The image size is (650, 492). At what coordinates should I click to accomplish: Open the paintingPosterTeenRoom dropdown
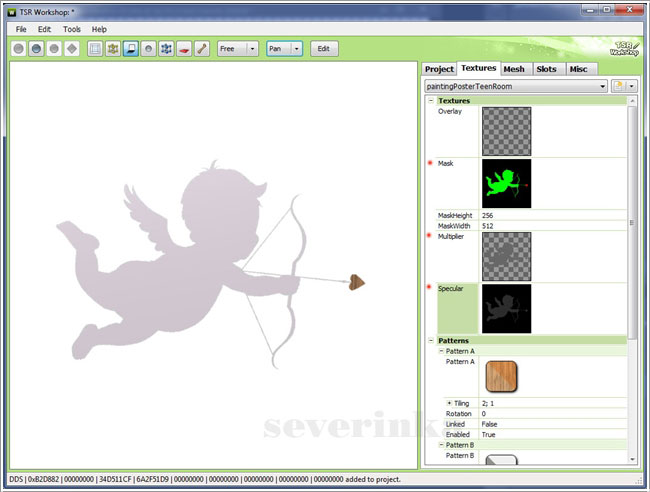[603, 87]
